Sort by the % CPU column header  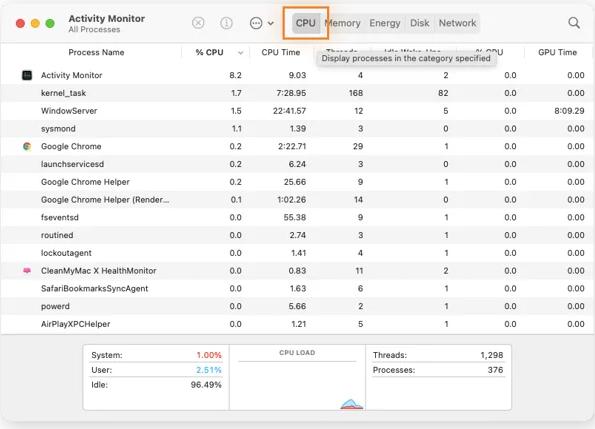pyautogui.click(x=209, y=52)
